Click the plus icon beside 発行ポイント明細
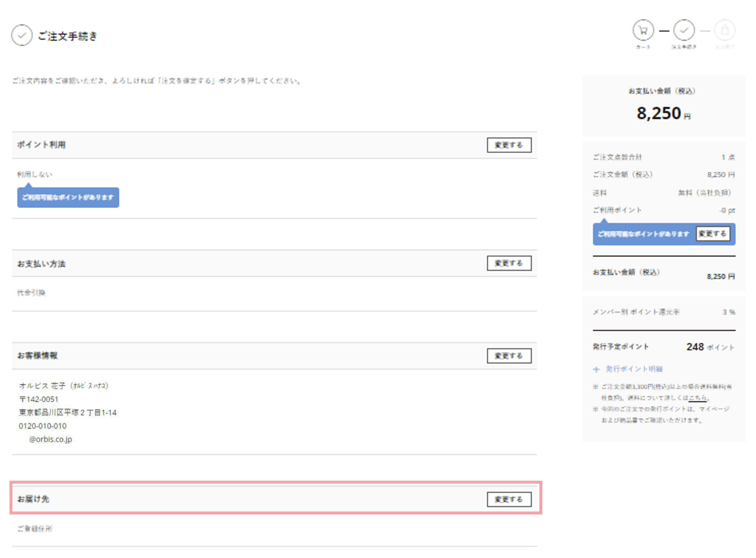 coord(597,370)
